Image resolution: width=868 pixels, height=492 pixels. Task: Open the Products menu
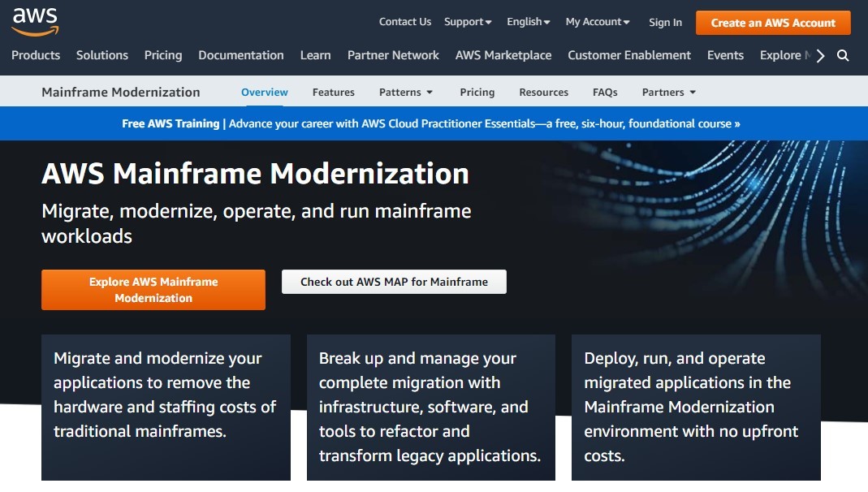pos(36,55)
